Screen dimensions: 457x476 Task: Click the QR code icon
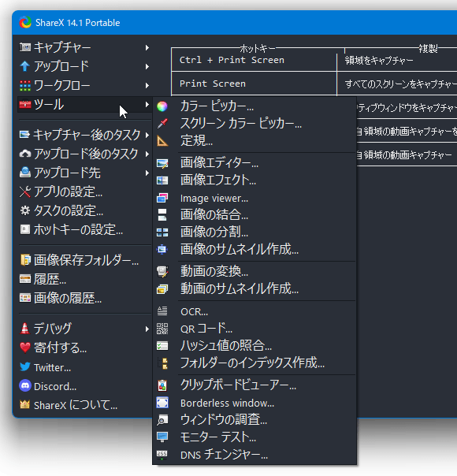click(162, 329)
